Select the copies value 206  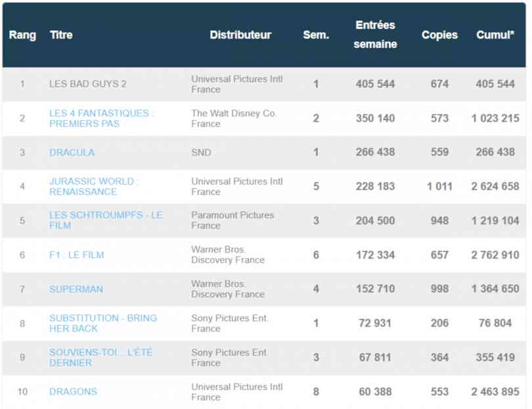point(439,323)
